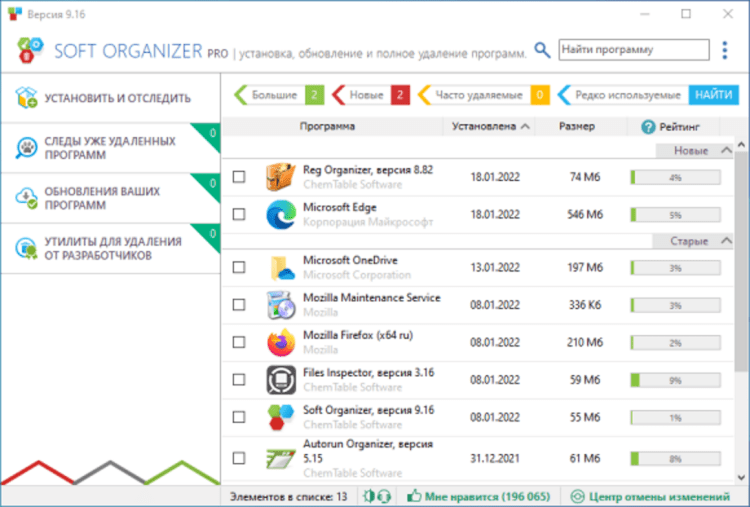
Task: Tick the Files Inspector checkbox
Action: coord(239,380)
